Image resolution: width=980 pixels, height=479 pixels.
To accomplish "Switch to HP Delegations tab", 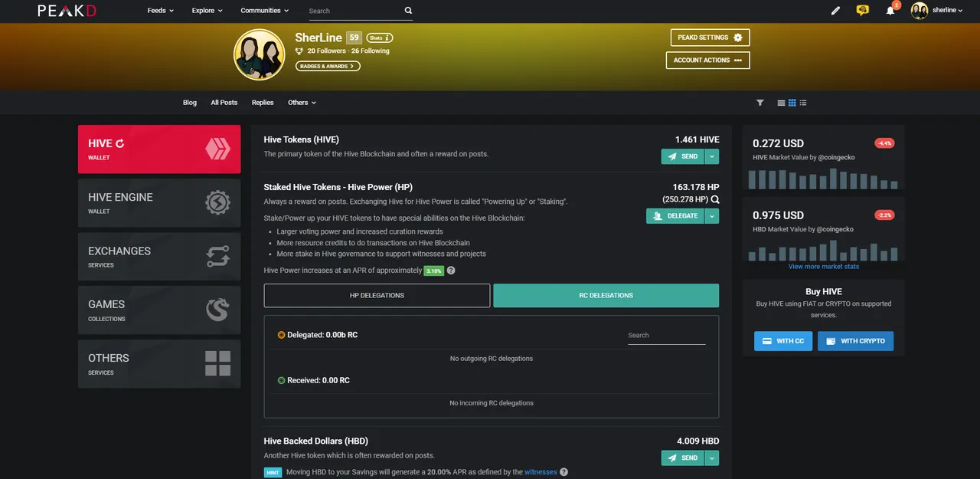I will point(377,295).
